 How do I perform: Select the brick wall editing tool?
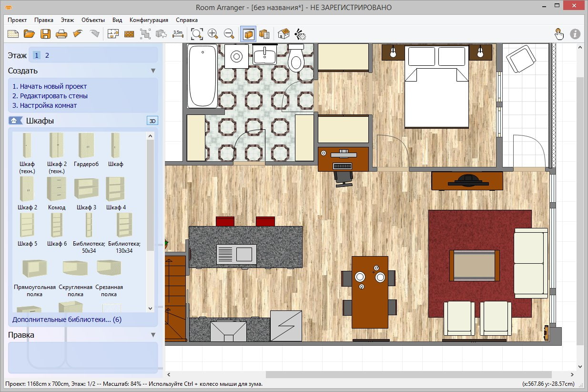[x=129, y=34]
